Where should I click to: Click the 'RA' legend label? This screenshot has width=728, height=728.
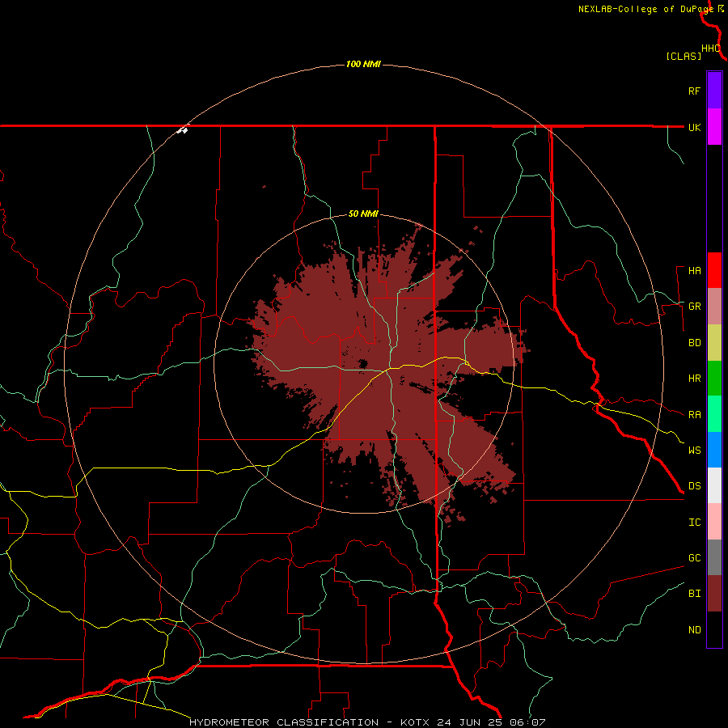click(x=694, y=415)
